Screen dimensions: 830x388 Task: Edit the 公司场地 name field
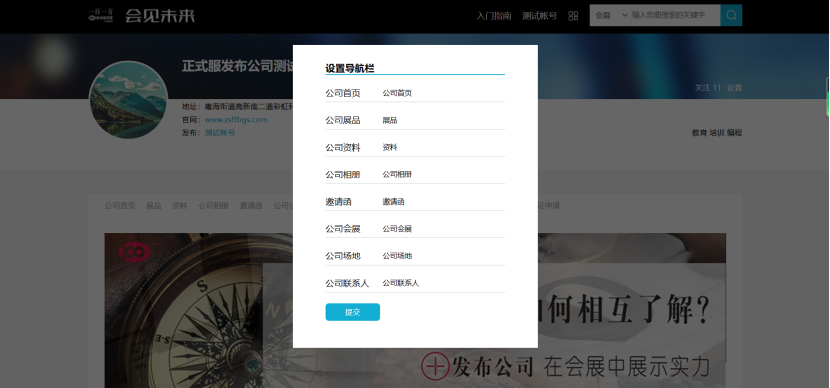pyautogui.click(x=443, y=256)
